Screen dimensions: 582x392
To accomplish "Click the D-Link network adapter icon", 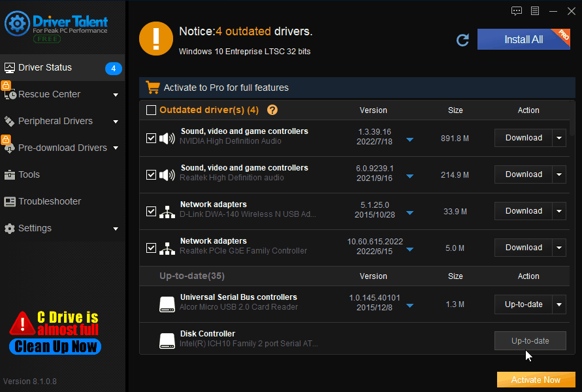I will coord(167,212).
